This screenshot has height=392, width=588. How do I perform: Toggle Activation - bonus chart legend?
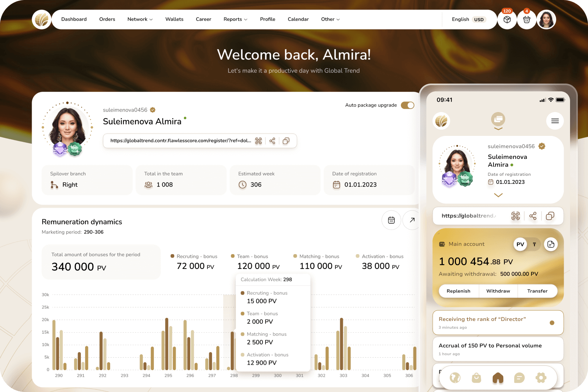pos(380,257)
